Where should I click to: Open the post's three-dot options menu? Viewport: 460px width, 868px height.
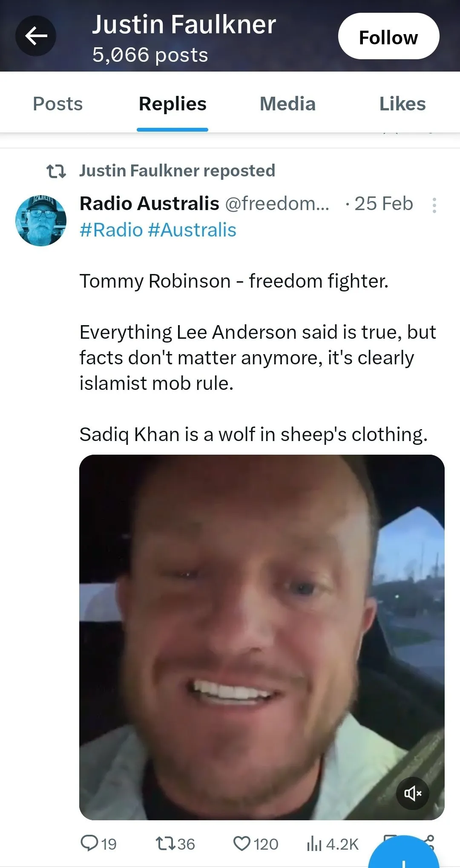[434, 205]
